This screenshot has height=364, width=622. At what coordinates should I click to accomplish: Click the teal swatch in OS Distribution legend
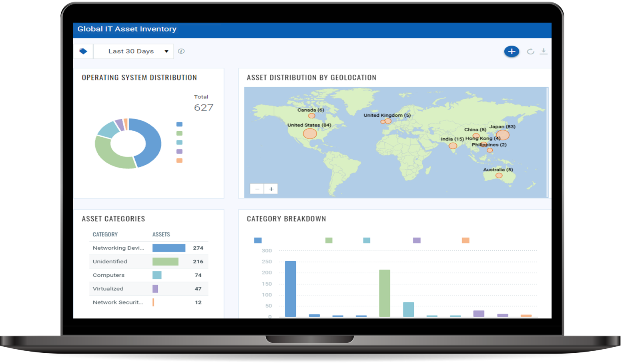(179, 142)
